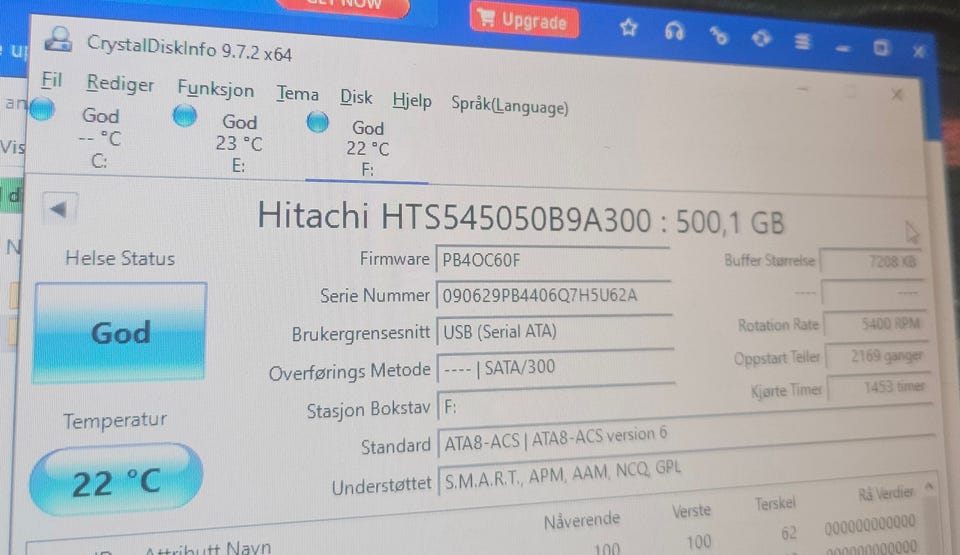Click the Kjørte Timer 1453 timer field
This screenshot has height=555, width=960.
click(879, 388)
